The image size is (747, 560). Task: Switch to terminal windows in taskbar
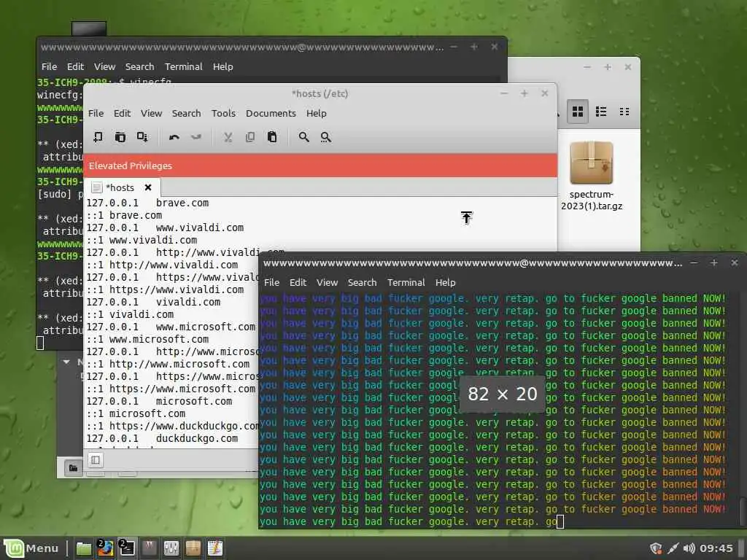click(127, 548)
